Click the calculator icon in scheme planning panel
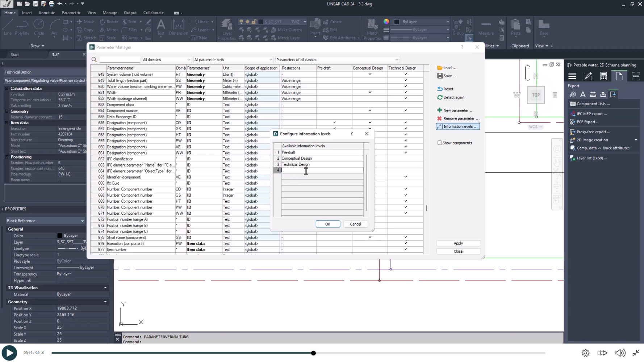The width and height of the screenshot is (644, 362). coord(603,76)
